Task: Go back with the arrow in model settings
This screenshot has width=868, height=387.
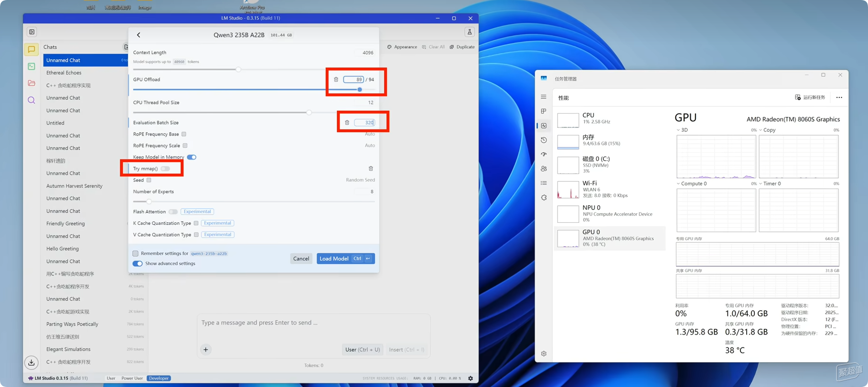Action: [139, 35]
